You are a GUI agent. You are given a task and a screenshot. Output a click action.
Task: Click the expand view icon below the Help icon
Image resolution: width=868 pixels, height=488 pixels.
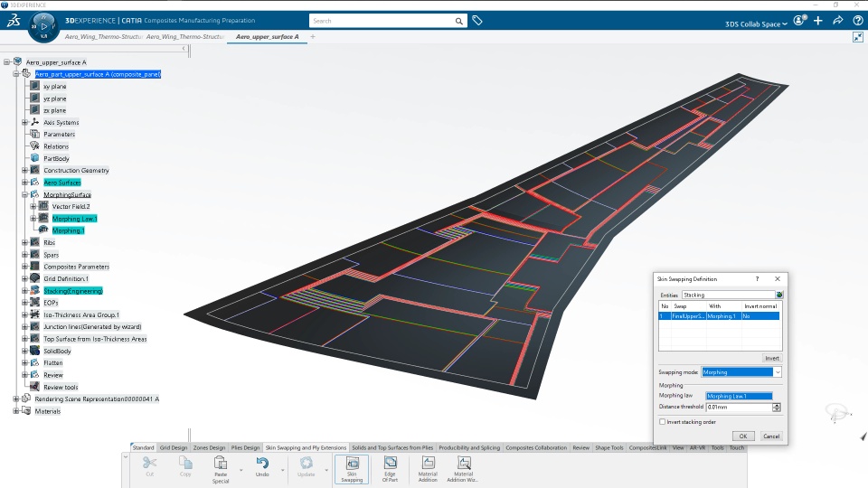tap(857, 37)
